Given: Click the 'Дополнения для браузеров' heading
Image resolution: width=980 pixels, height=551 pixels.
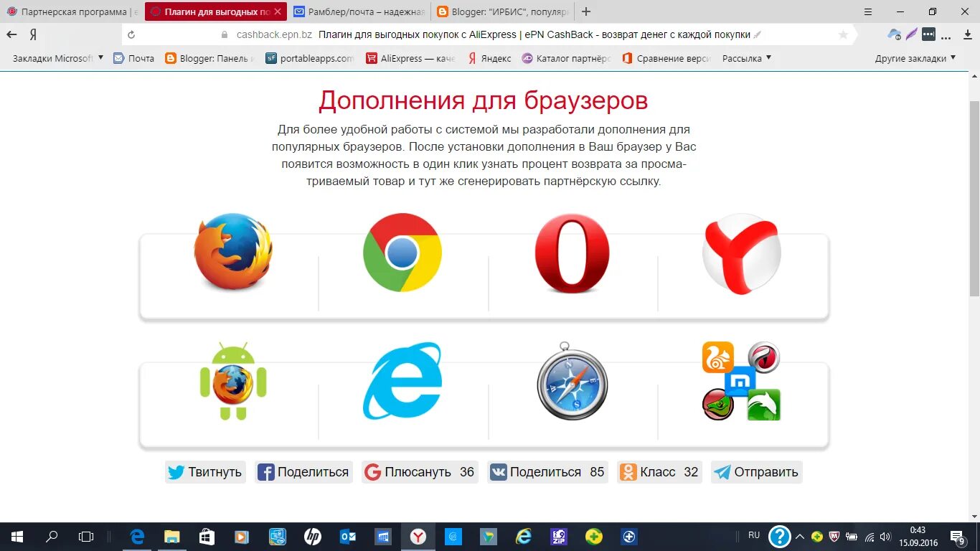Looking at the screenshot, I should (484, 100).
